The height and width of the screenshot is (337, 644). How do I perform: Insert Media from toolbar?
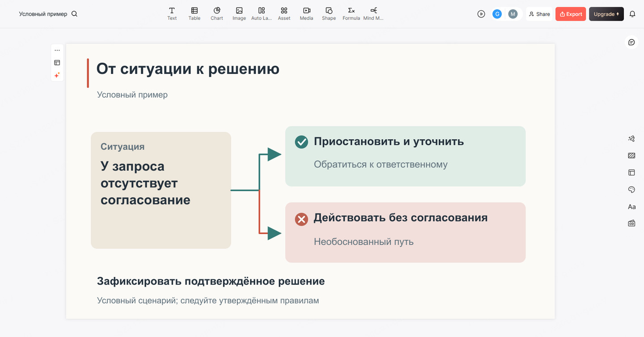coord(306,13)
